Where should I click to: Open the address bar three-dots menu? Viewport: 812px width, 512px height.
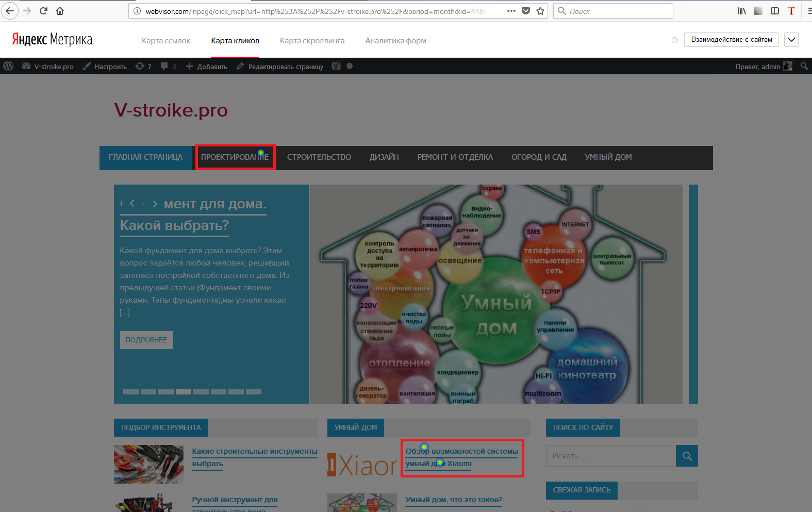[511, 11]
